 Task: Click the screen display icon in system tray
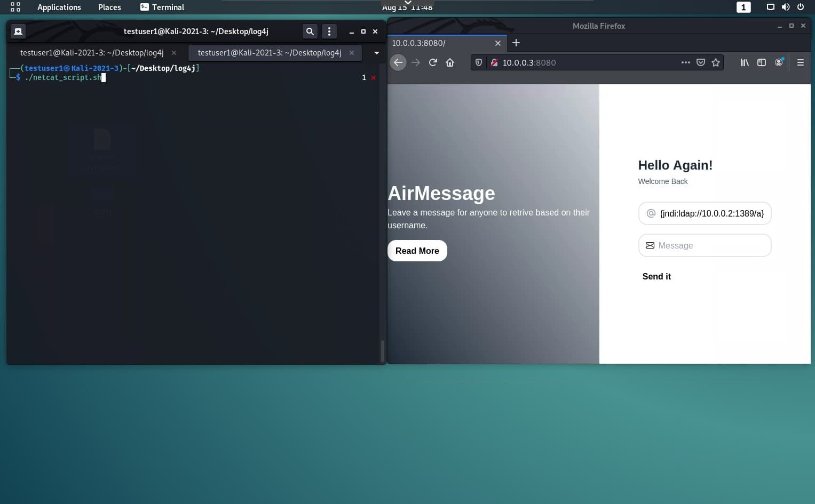point(770,7)
